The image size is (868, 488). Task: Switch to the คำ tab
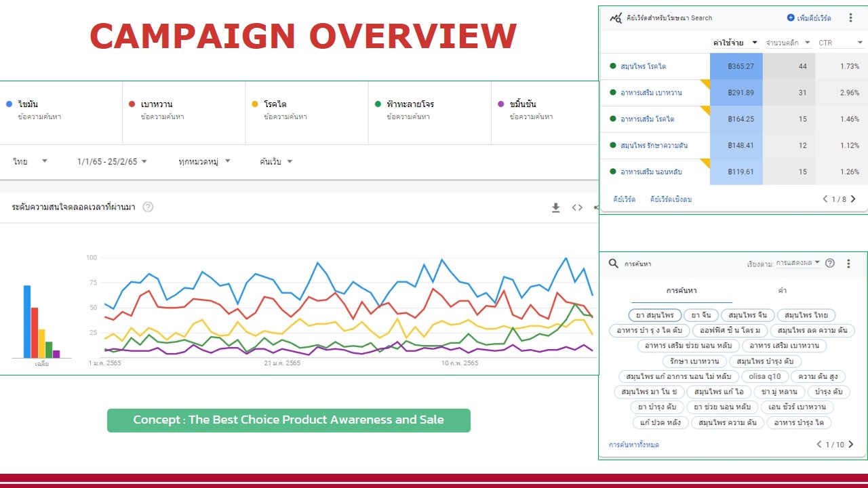(783, 291)
